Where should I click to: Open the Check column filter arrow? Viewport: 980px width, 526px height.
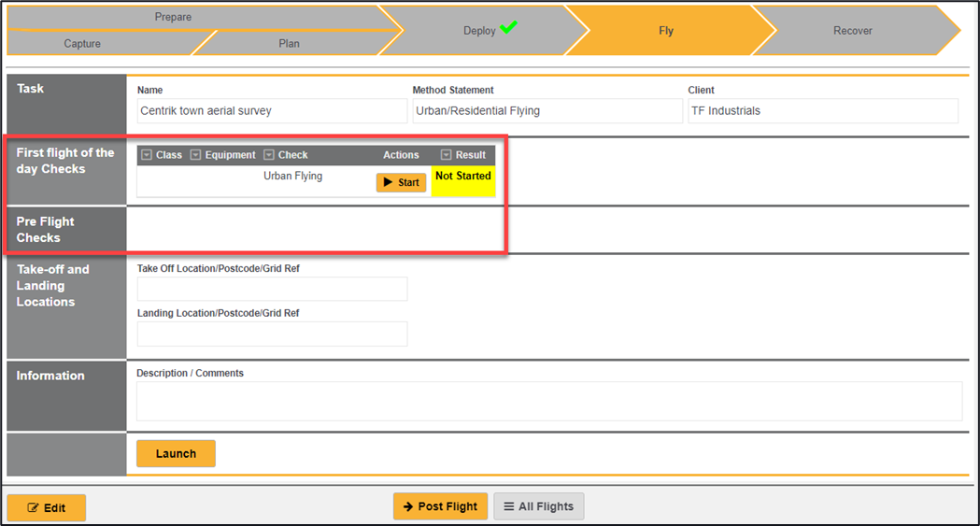point(269,155)
